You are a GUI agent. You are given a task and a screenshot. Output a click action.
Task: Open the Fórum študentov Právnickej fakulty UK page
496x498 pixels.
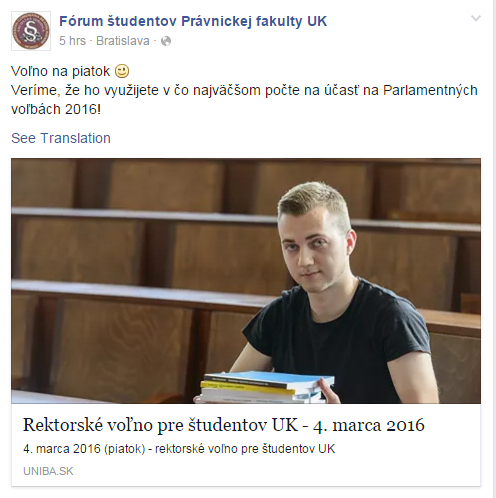(193, 21)
